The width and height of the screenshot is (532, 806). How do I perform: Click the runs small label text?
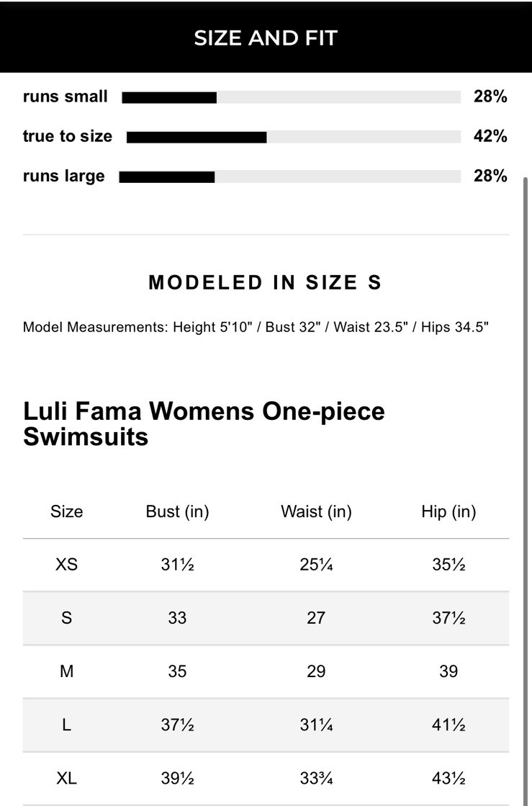point(66,97)
